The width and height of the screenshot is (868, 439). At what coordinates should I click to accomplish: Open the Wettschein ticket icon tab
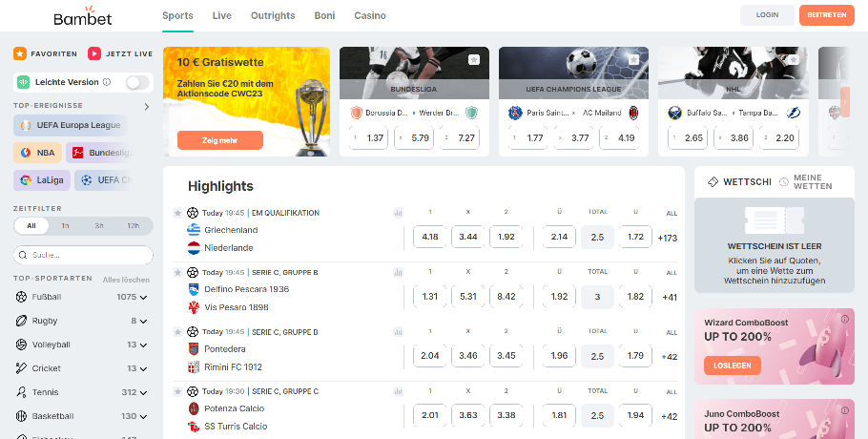(x=713, y=181)
